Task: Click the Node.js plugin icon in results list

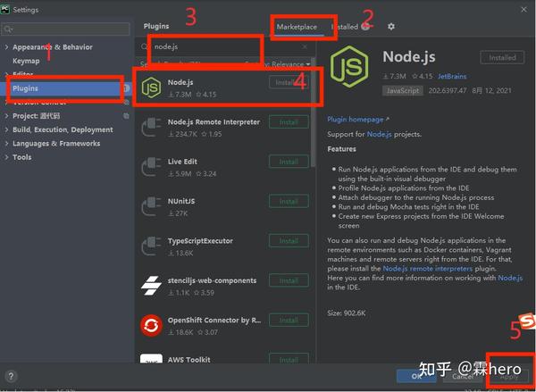Action: pyautogui.click(x=151, y=88)
